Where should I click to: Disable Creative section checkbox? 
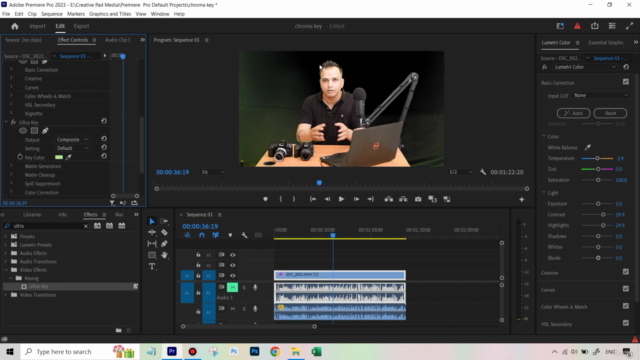(x=626, y=272)
